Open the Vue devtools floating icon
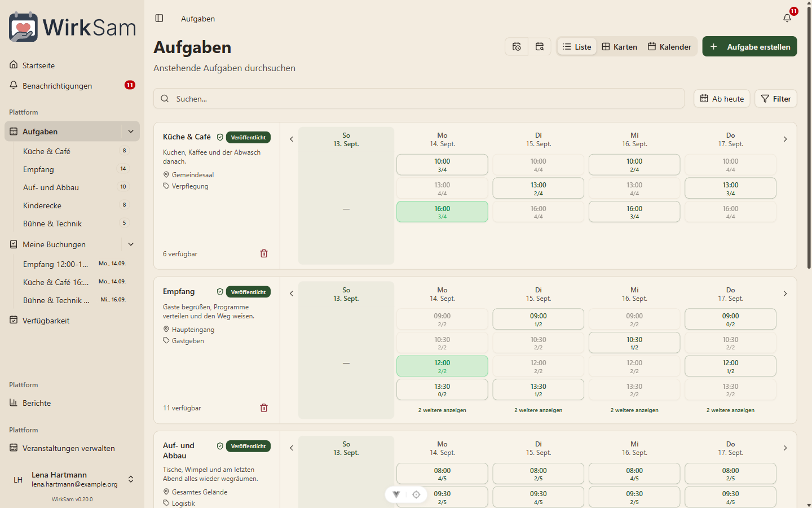Screen dimensions: 812x508 tap(396, 494)
